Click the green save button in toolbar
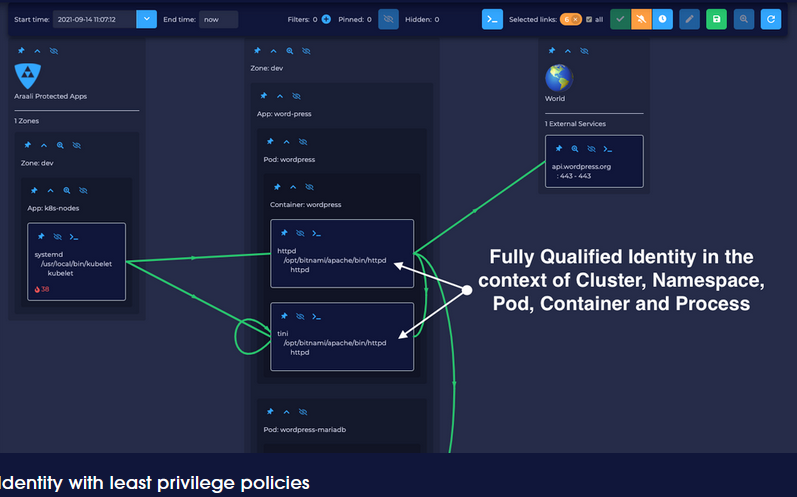 [x=716, y=19]
